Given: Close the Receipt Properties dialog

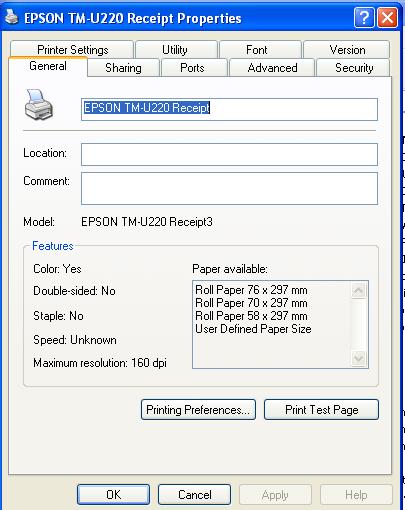Looking at the screenshot, I should [x=387, y=17].
